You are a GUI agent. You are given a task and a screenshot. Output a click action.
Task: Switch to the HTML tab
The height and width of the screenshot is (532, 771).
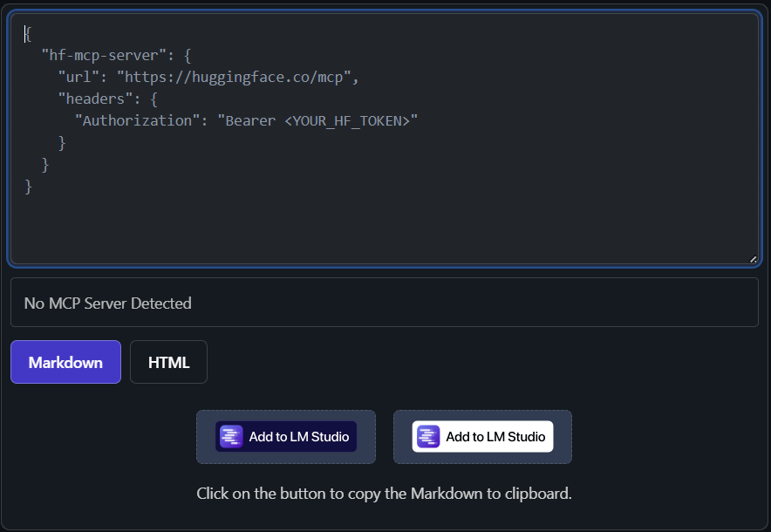tap(168, 362)
